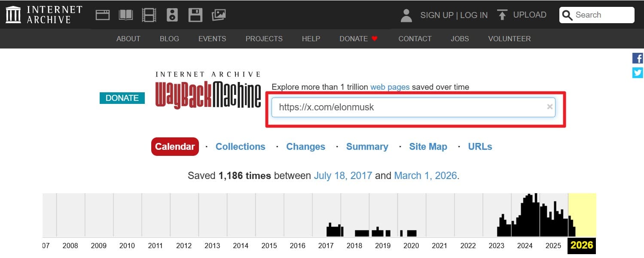Select year 2008 on the timeline
The height and width of the screenshot is (258, 644).
click(70, 246)
